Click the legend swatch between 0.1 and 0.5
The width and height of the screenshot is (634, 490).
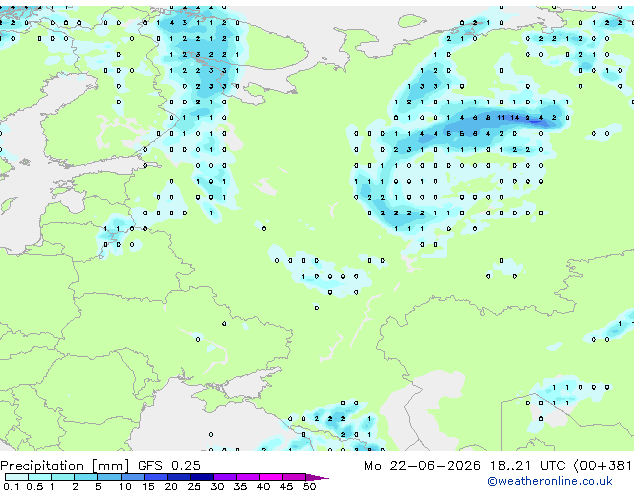point(17,477)
